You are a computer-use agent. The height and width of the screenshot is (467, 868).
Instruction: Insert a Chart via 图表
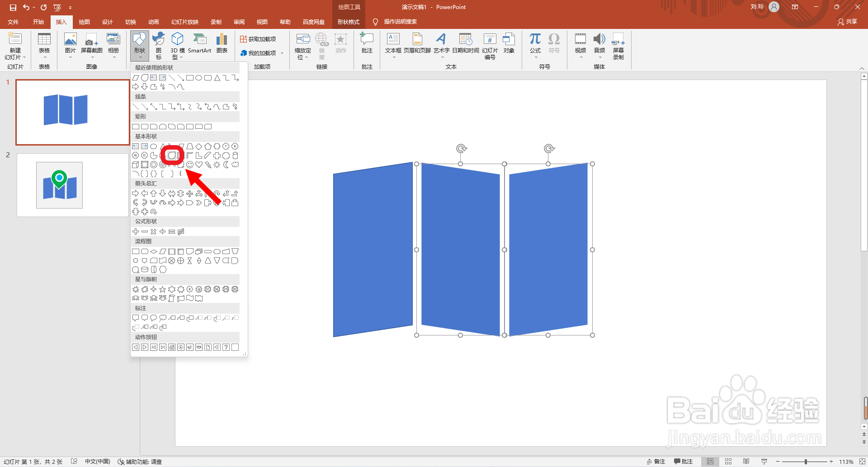tap(222, 43)
